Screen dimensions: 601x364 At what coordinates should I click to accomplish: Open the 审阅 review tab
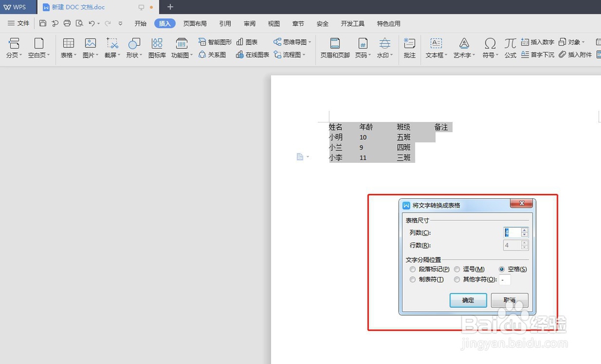(249, 23)
